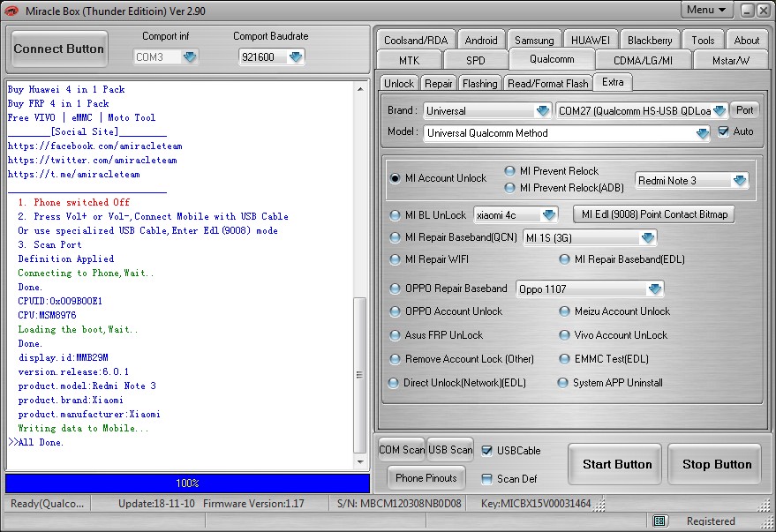
Task: Expand the COM27 Qualcomm HS-USB port dropdown
Action: (x=719, y=111)
